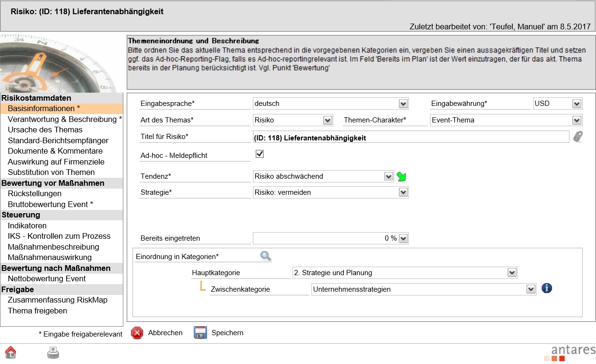Click the blue info icon
Viewport: 596px width, 364px height.
click(x=547, y=288)
